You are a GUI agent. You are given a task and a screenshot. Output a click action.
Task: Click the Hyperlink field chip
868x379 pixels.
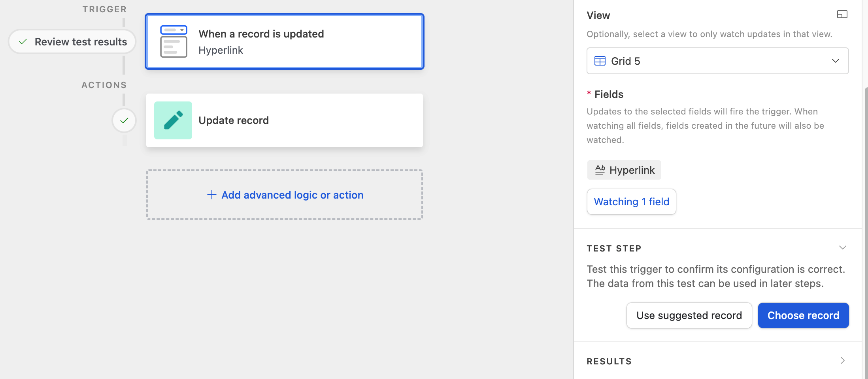click(624, 170)
